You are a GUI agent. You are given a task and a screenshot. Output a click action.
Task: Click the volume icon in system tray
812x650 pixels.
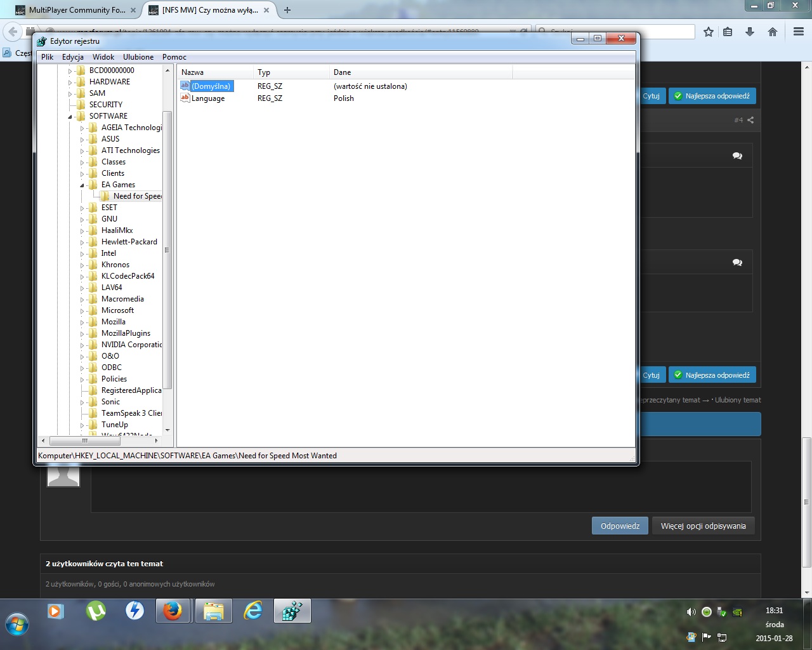pos(691,612)
